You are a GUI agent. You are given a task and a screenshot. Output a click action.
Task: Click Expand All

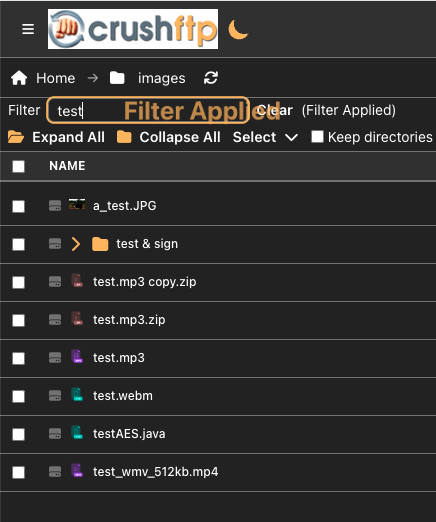coord(56,137)
